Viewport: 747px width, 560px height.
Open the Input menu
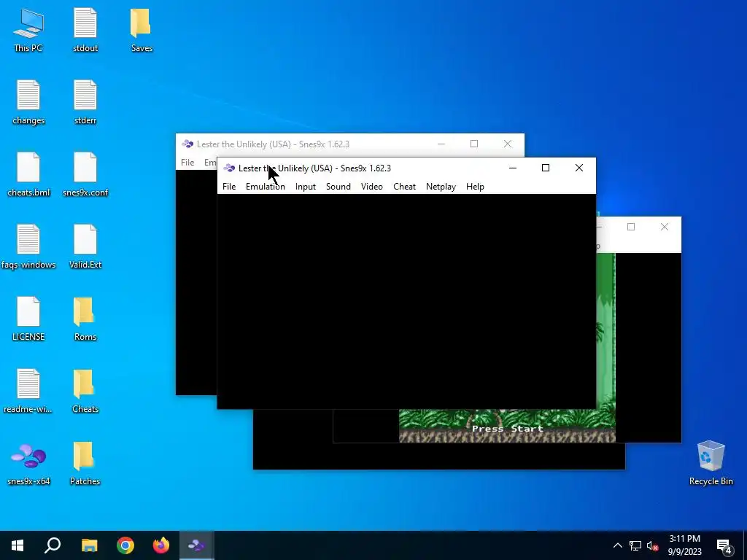pos(306,187)
